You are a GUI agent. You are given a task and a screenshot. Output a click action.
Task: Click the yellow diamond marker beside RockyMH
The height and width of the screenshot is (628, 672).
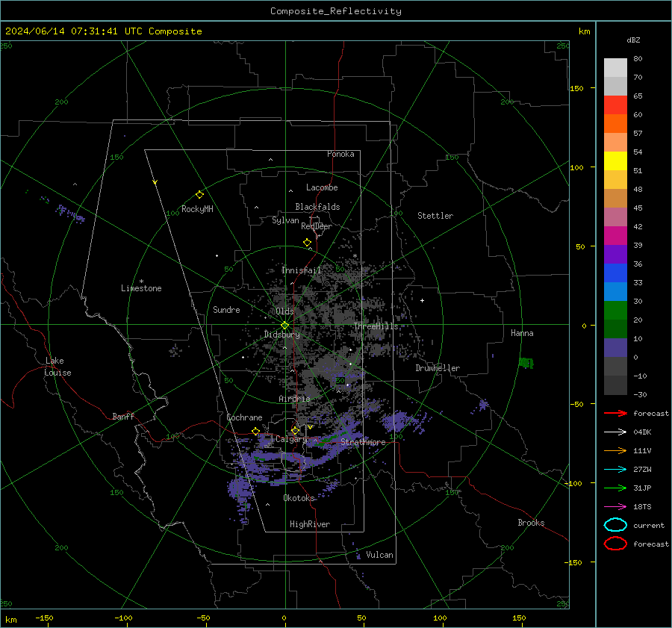click(x=199, y=195)
